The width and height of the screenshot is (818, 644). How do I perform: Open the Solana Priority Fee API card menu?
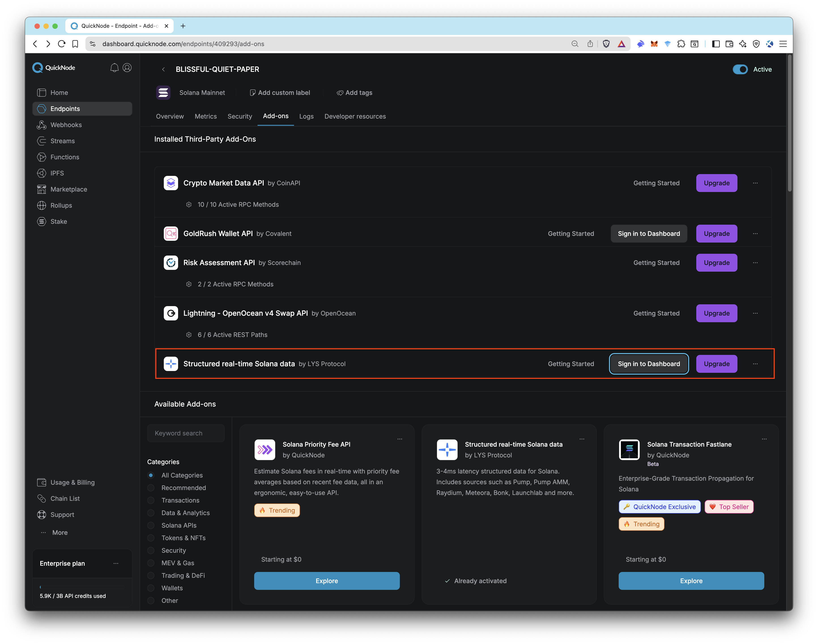coord(400,439)
